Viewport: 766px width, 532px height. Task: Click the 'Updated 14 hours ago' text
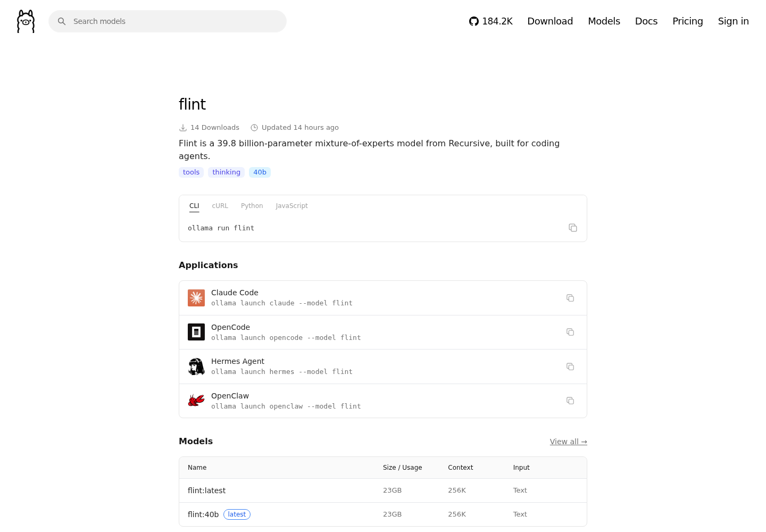tap(300, 128)
